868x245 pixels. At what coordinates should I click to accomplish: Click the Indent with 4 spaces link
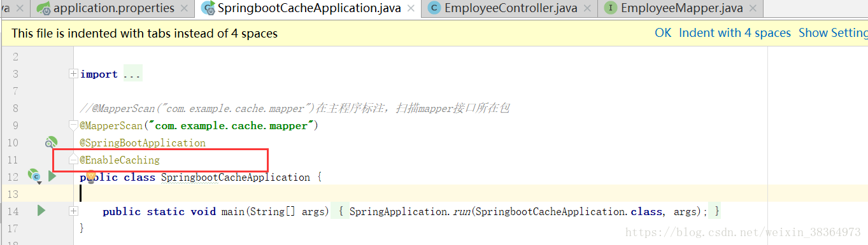coord(735,33)
